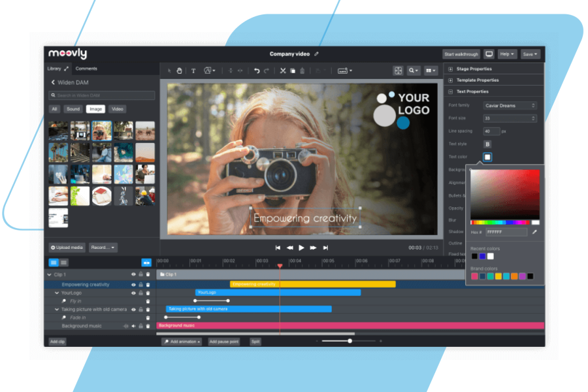Click the Undo arrow icon
This screenshot has height=392, width=588.
[257, 71]
